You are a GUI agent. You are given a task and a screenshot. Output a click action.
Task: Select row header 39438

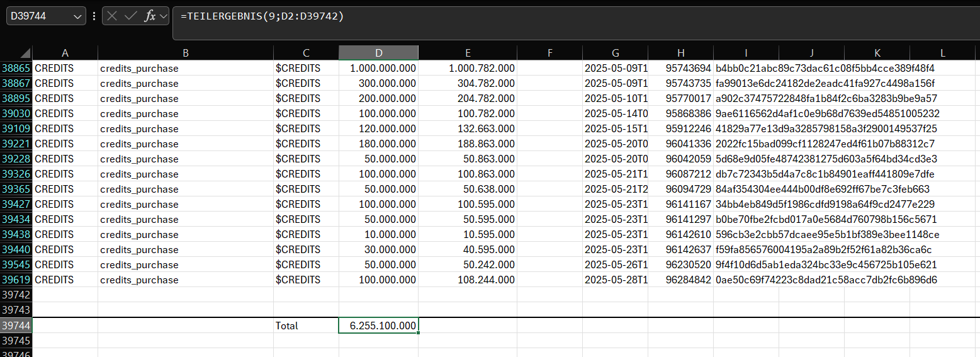pyautogui.click(x=16, y=234)
